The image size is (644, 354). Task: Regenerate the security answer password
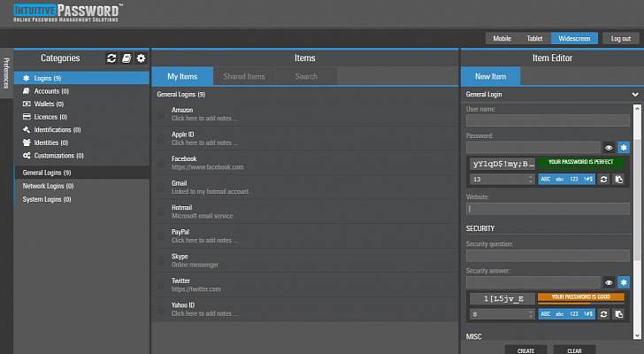tap(603, 313)
